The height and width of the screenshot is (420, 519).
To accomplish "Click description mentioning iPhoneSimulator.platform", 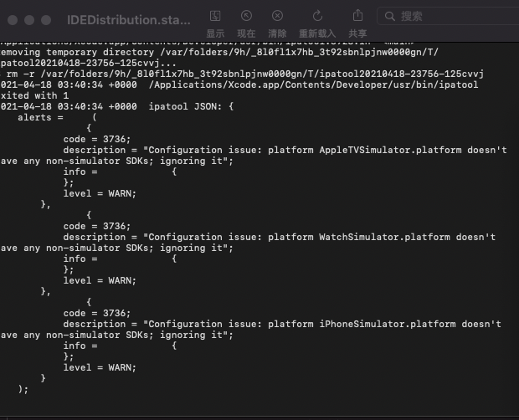I will (x=282, y=324).
